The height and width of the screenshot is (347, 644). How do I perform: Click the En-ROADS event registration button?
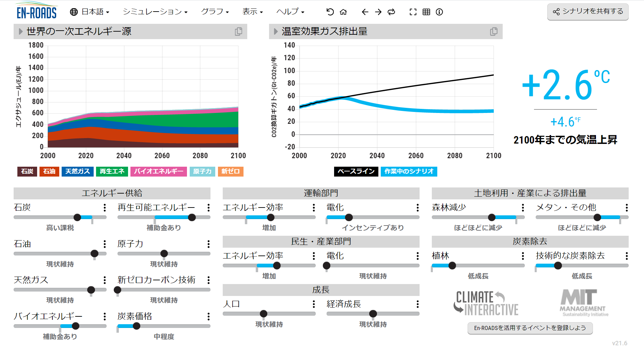click(530, 328)
